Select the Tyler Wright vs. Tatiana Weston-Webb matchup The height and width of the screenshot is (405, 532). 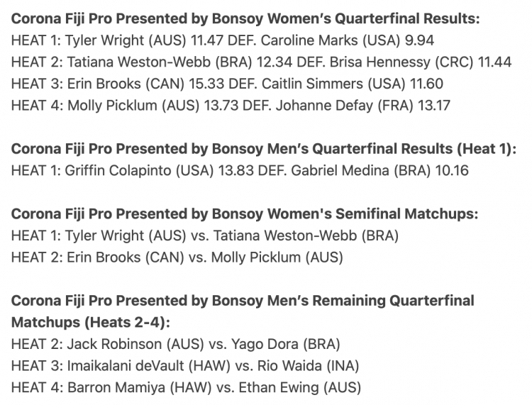coord(205,235)
